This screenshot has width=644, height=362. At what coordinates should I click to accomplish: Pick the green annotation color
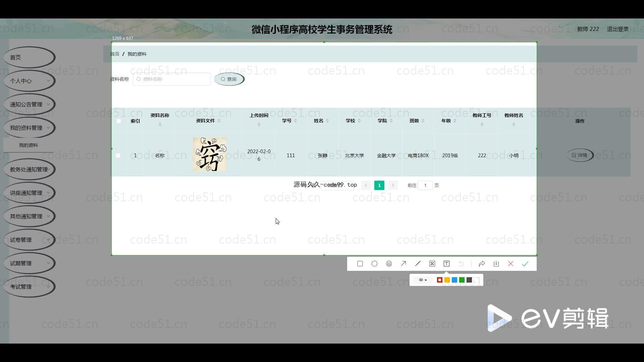[462, 280]
